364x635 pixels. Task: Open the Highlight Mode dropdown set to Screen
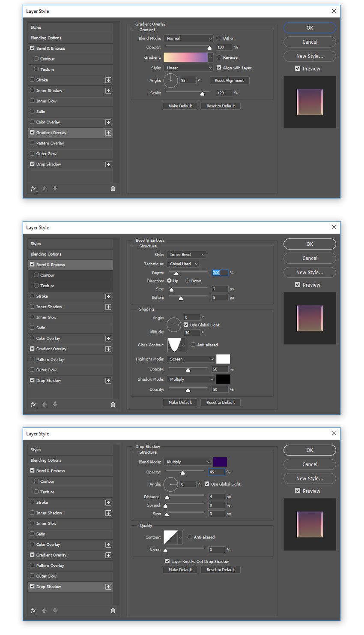point(191,359)
